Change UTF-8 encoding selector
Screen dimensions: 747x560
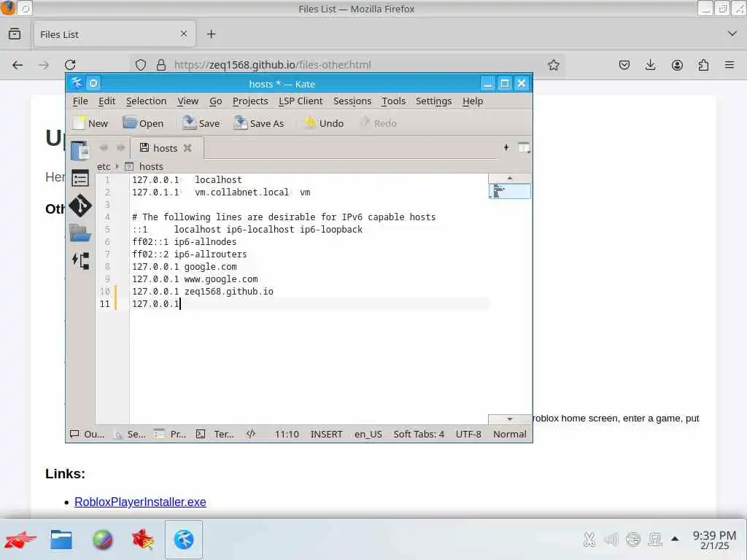[468, 435]
